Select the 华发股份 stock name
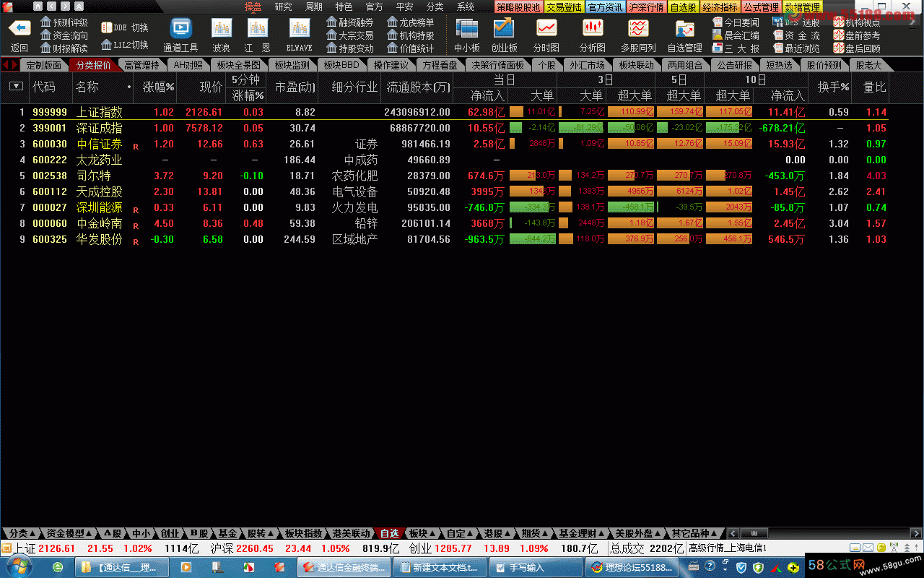 pyautogui.click(x=100, y=239)
